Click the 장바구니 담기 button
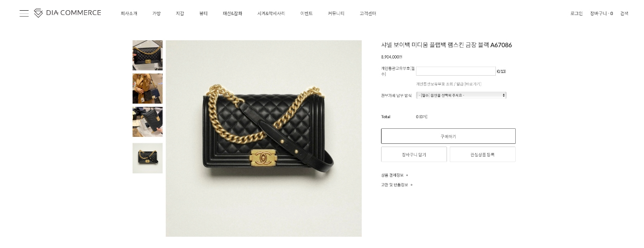 pos(414,154)
